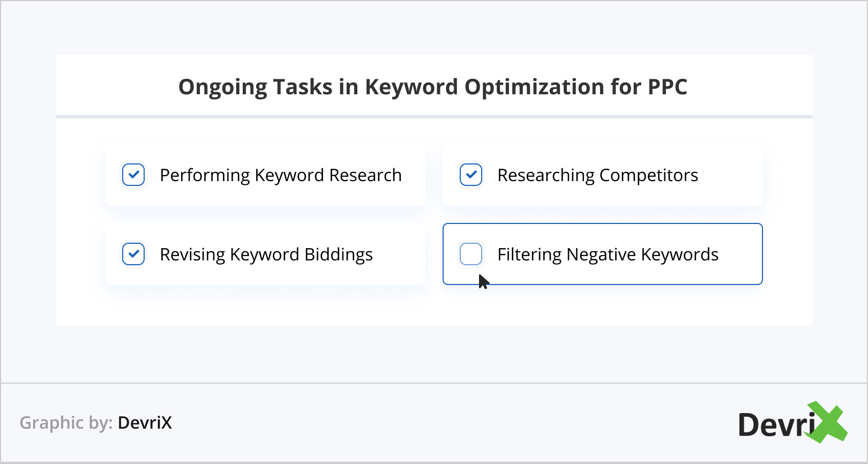Click the Performing Keyword Research label text

(281, 175)
